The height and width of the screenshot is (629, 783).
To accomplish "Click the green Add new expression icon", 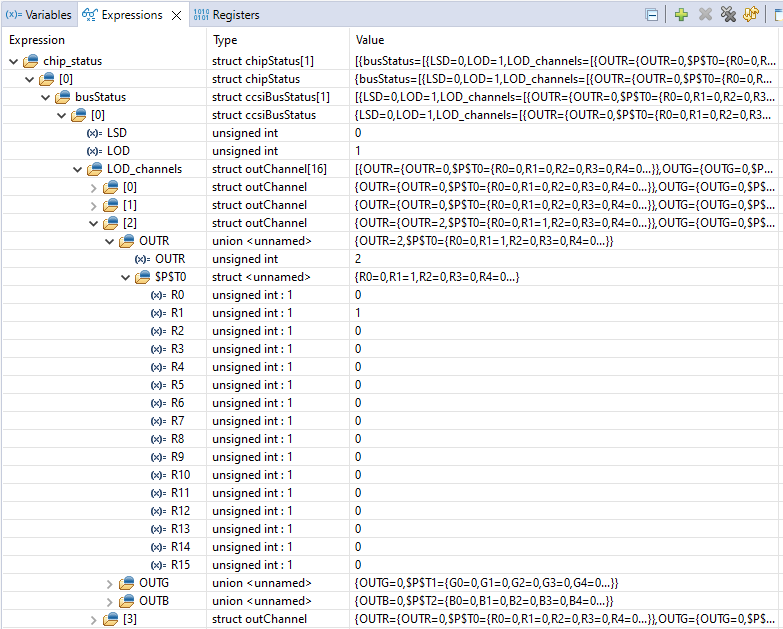I will tap(681, 15).
